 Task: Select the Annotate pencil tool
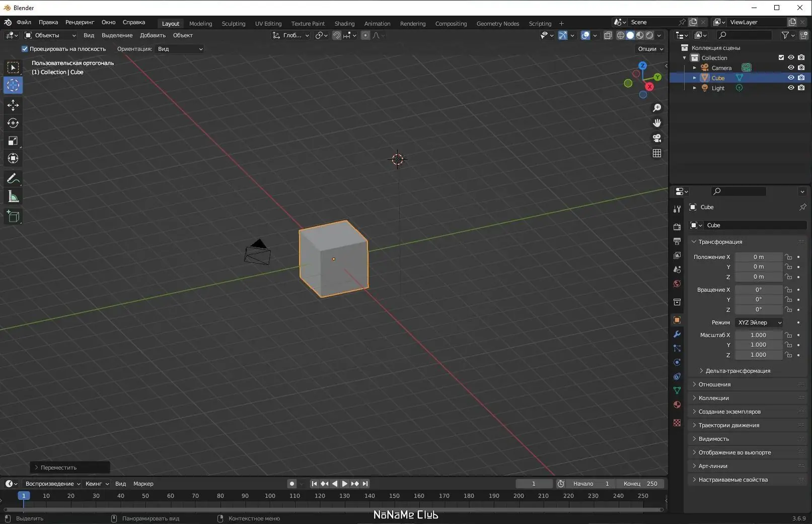tap(13, 179)
